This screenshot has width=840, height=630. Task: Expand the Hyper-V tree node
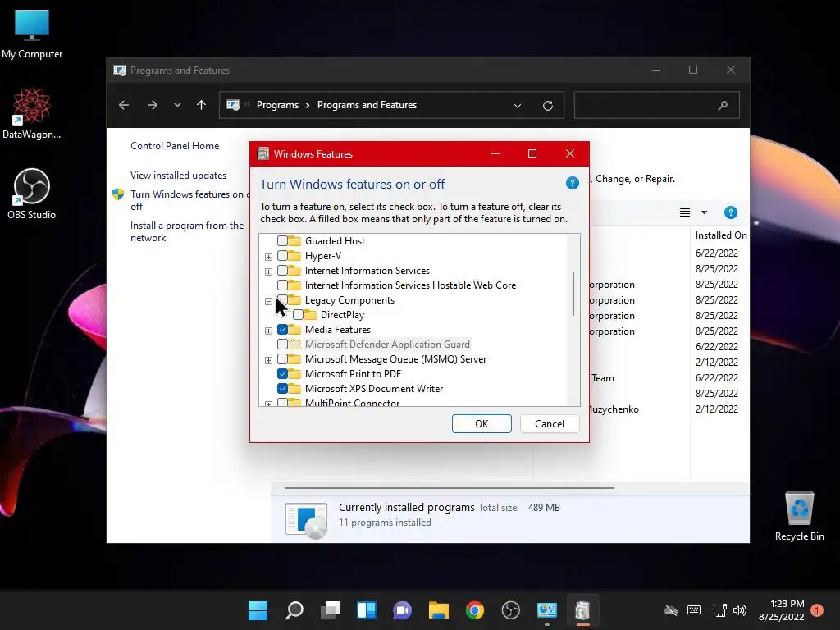[x=268, y=257]
